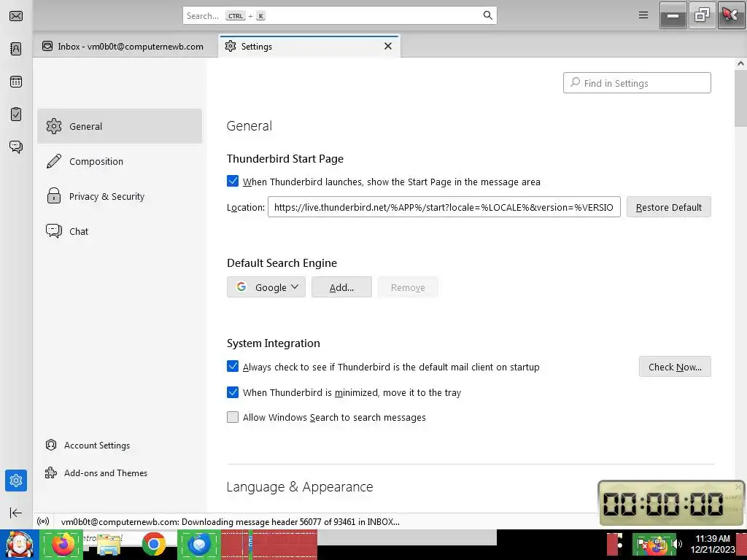
Task: Click the online status icon in status bar
Action: click(43, 521)
